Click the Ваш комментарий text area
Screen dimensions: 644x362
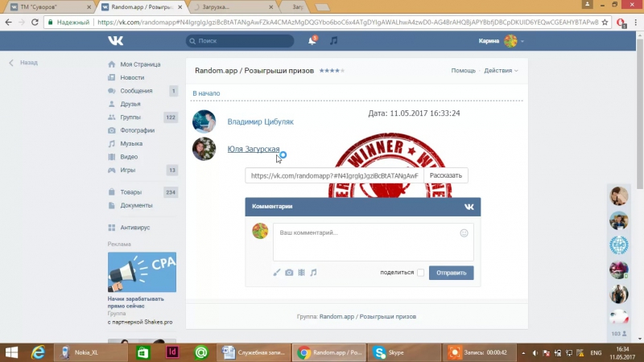[373, 242]
